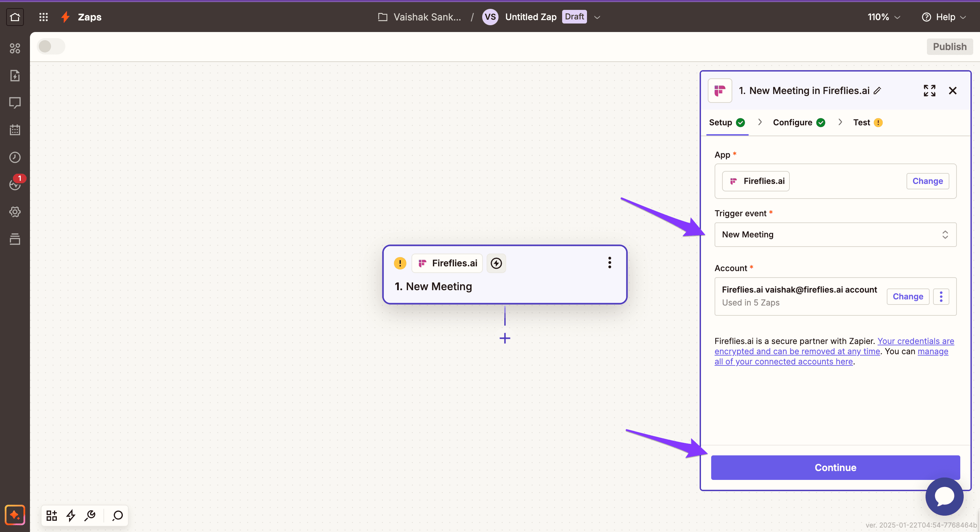Open the comments icon in sidebar

(15, 103)
